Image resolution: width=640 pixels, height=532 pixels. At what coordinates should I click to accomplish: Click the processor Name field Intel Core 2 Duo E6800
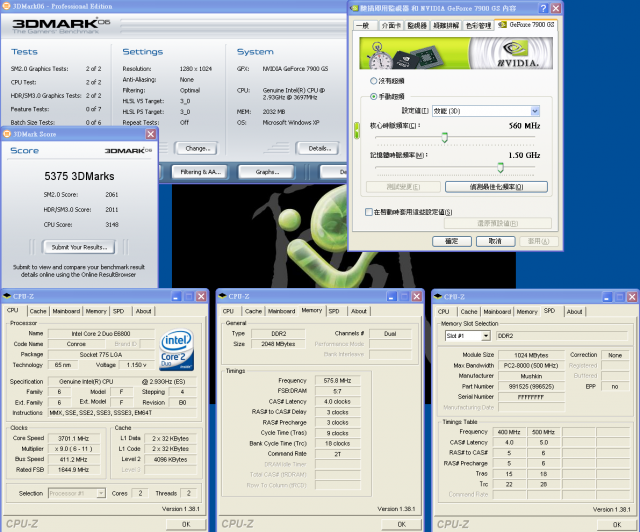pyautogui.click(x=101, y=334)
